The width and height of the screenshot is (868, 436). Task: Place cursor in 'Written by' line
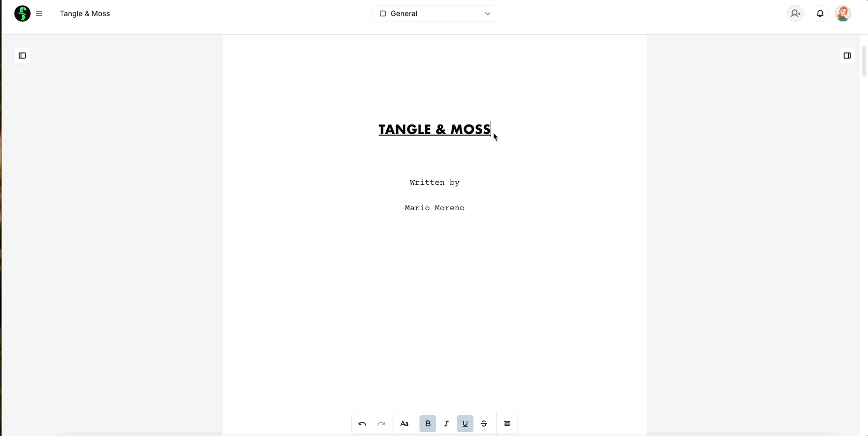coord(435,182)
